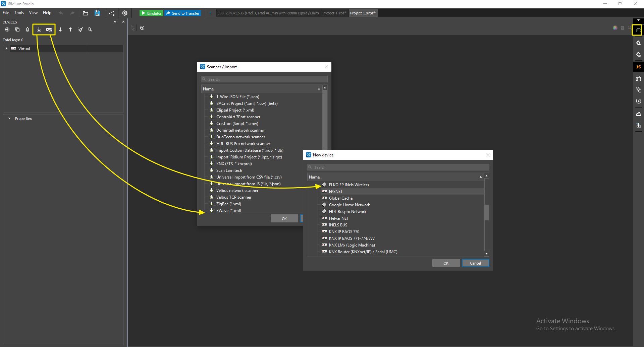Open the Devices panel icon on right sidebar
The width and height of the screenshot is (644, 347).
click(x=638, y=30)
